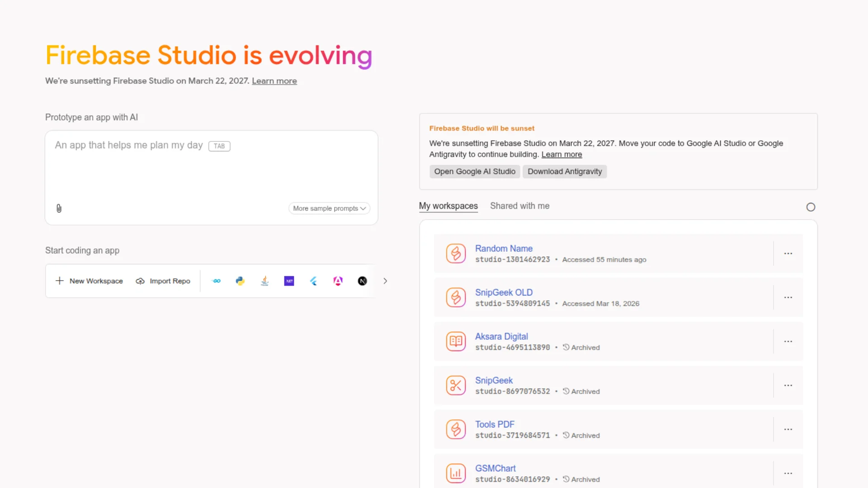The height and width of the screenshot is (488, 868).
Task: Expand more templates with the right chevron
Action: point(385,281)
